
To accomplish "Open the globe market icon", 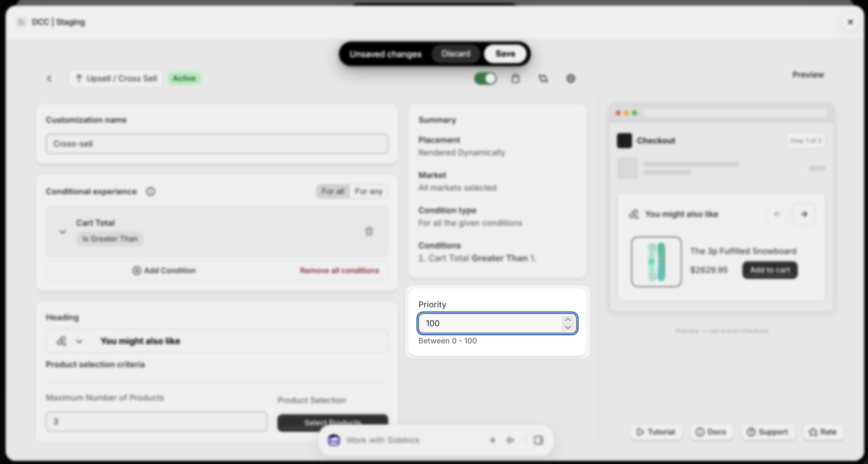I will (x=571, y=78).
